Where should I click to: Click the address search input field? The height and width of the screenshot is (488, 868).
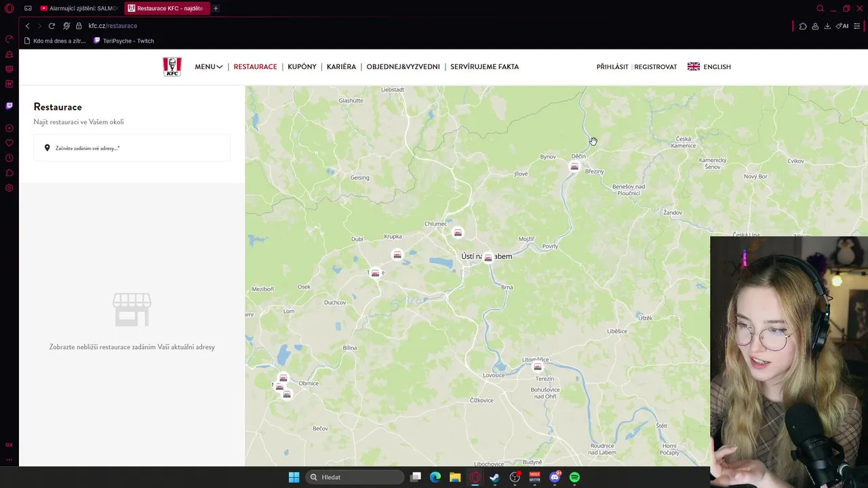[x=132, y=148]
